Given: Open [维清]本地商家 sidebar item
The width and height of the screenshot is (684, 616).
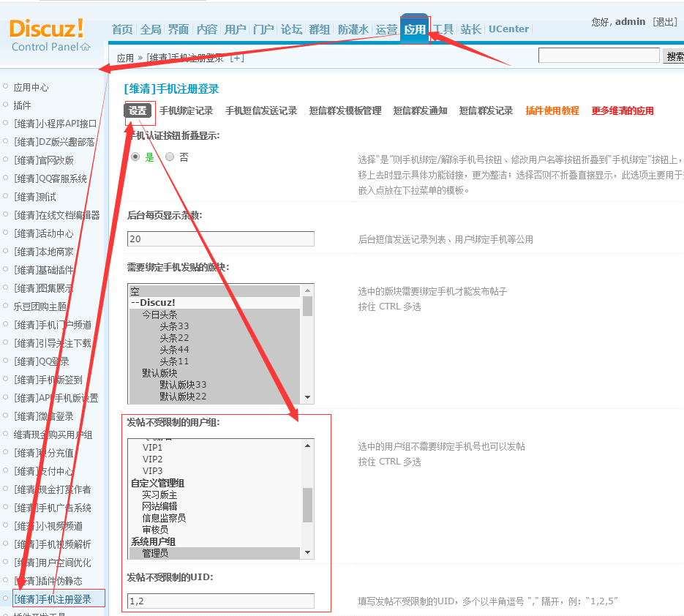Looking at the screenshot, I should click(x=44, y=252).
